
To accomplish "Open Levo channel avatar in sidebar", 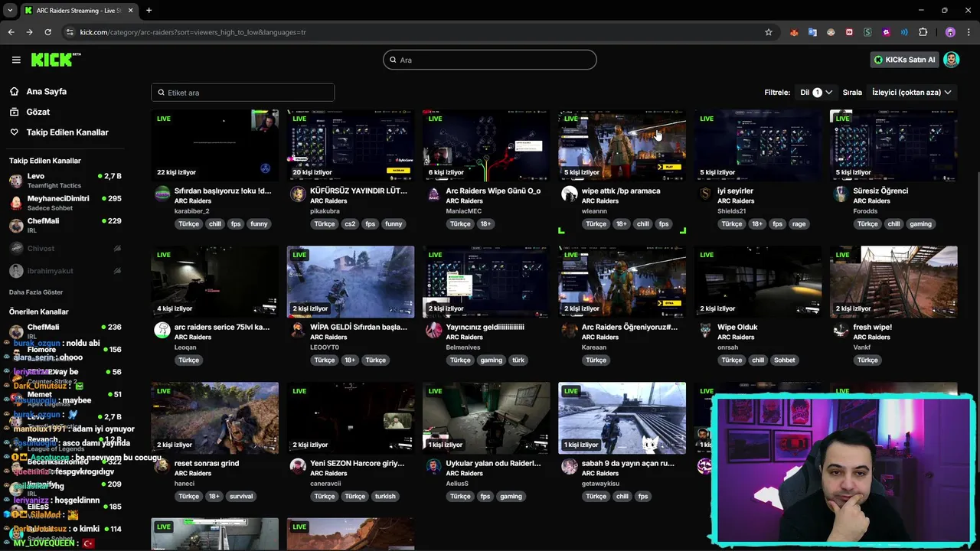I will click(x=16, y=181).
